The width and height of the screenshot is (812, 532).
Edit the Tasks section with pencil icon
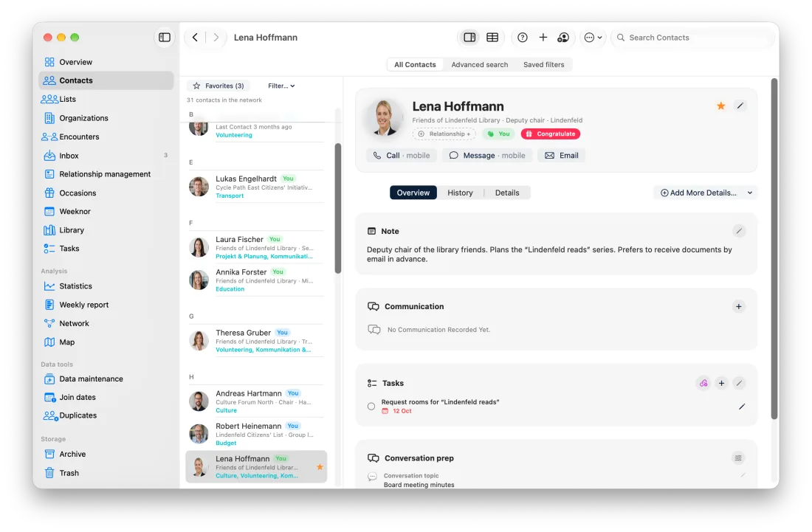(739, 383)
